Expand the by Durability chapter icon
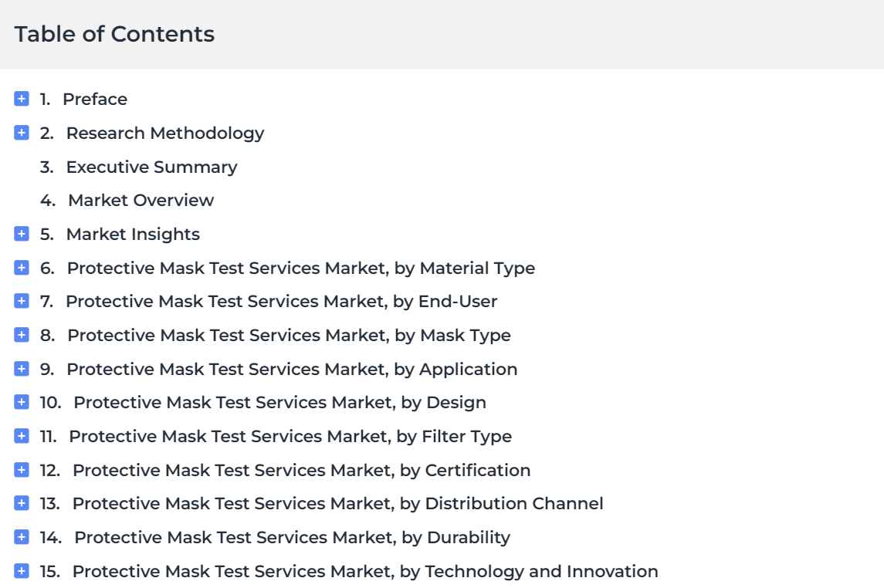Screen dimensions: 884x588 [x=22, y=537]
